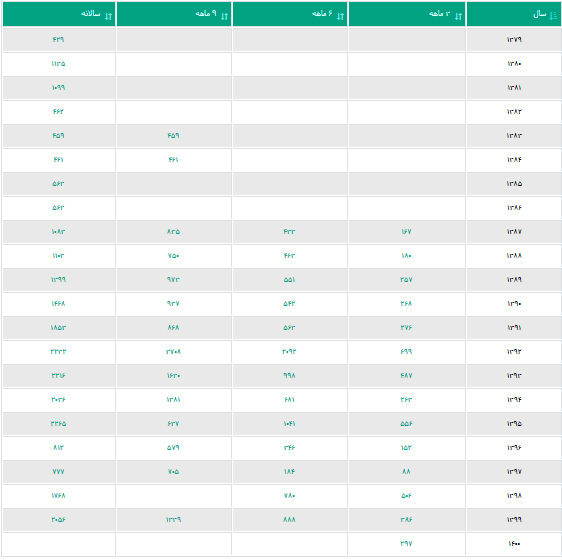Click sort arrows beside ۳ ماهه header
This screenshot has height=560, width=562.
[458, 16]
